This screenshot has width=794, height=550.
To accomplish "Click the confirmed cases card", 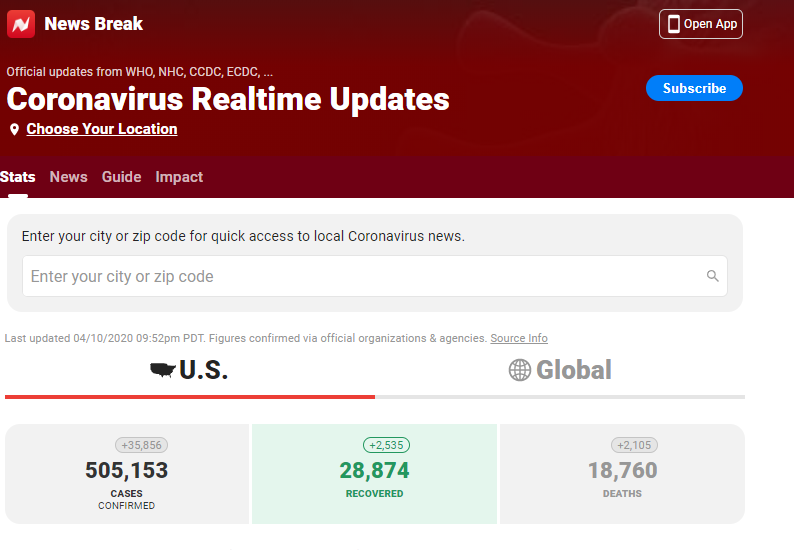I will click(x=126, y=473).
